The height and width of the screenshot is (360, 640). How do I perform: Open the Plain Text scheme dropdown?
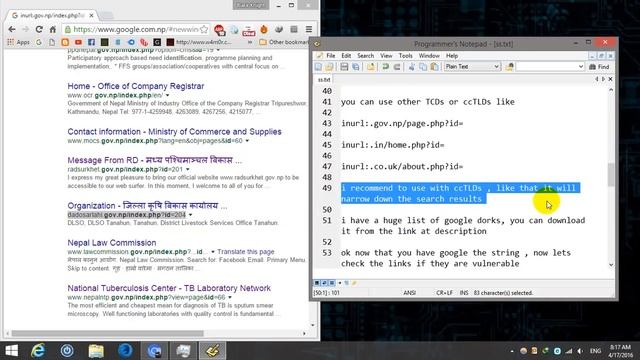(x=472, y=67)
